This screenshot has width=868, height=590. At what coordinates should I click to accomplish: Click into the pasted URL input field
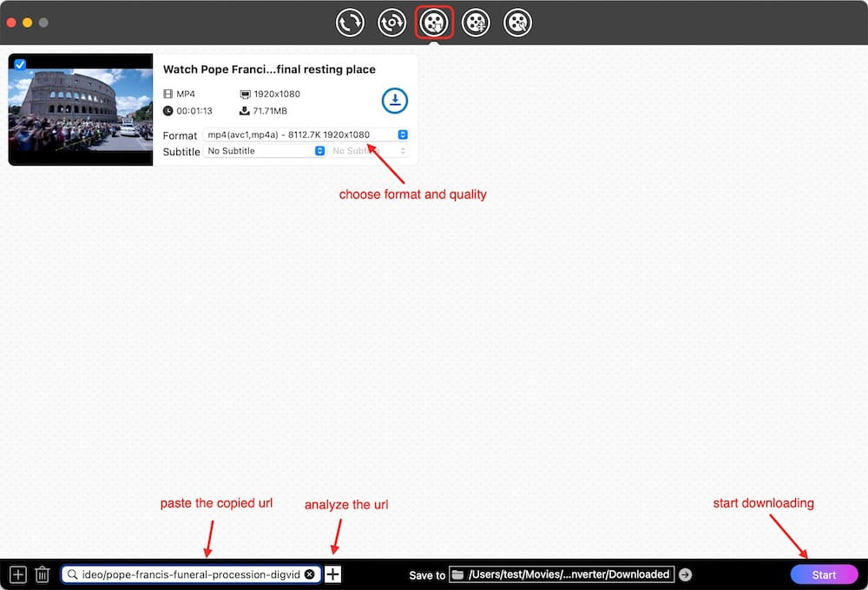tap(190, 574)
